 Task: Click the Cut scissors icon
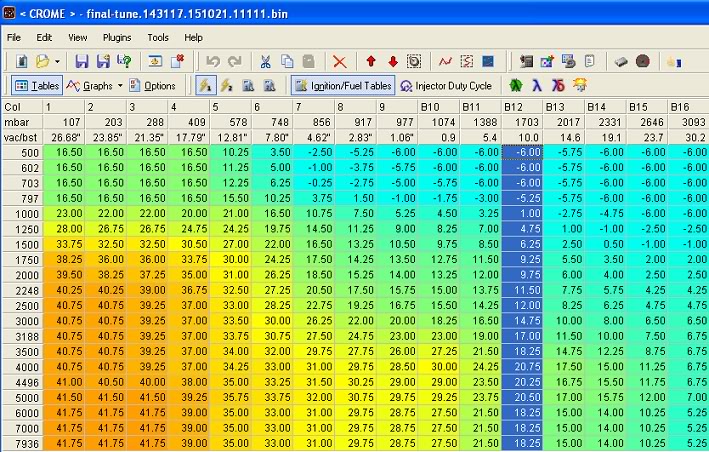point(265,61)
